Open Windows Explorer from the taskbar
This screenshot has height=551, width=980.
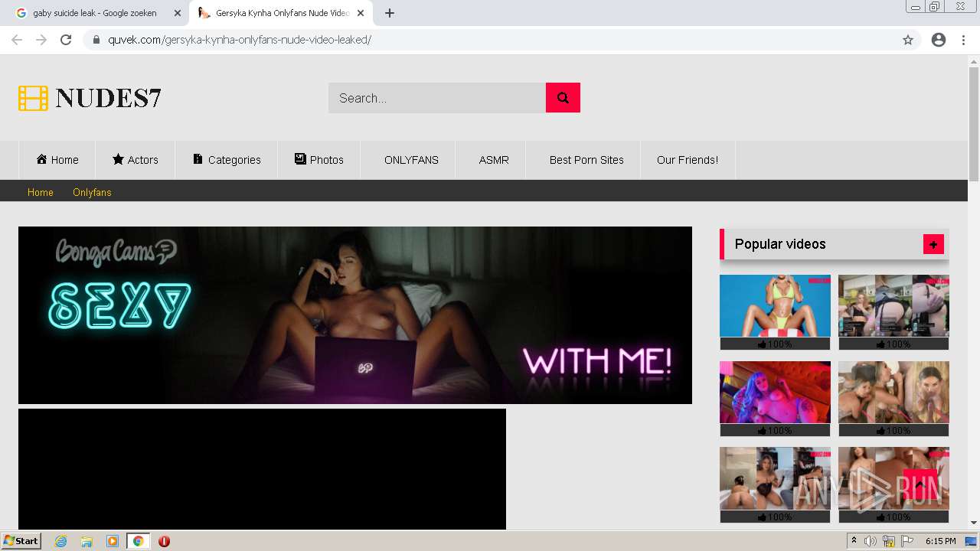coord(87,541)
